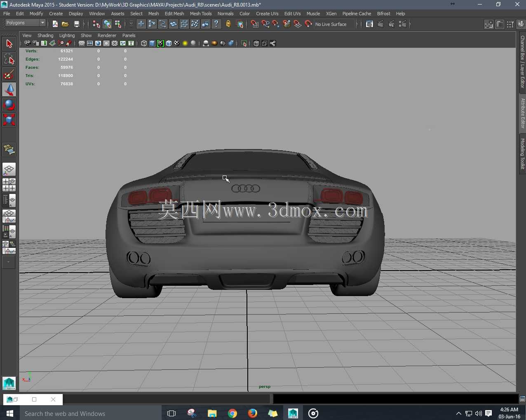526x420 pixels.
Task: Click the Save Scene disk icon
Action: click(x=76, y=24)
